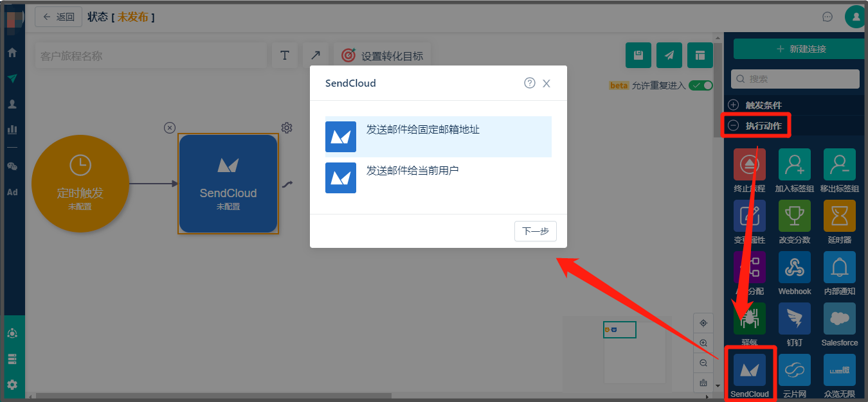Viewport: 868px width, 402px height.
Task: Remove node using the X circle icon
Action: click(x=170, y=128)
